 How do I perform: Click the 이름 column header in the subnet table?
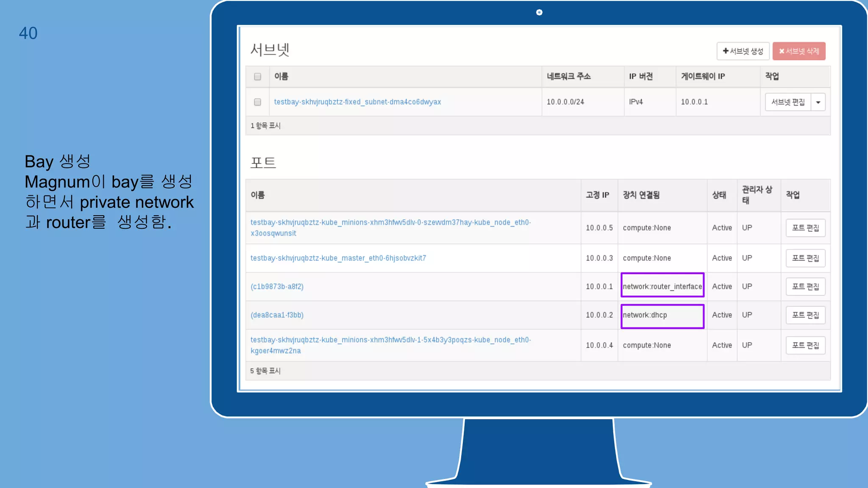pyautogui.click(x=281, y=77)
